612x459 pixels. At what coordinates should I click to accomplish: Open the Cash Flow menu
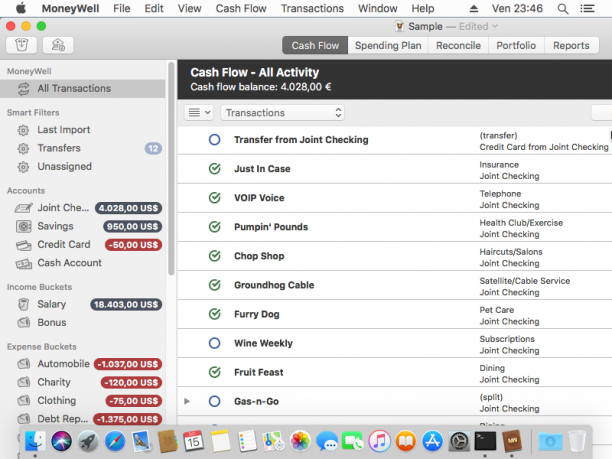pyautogui.click(x=241, y=9)
